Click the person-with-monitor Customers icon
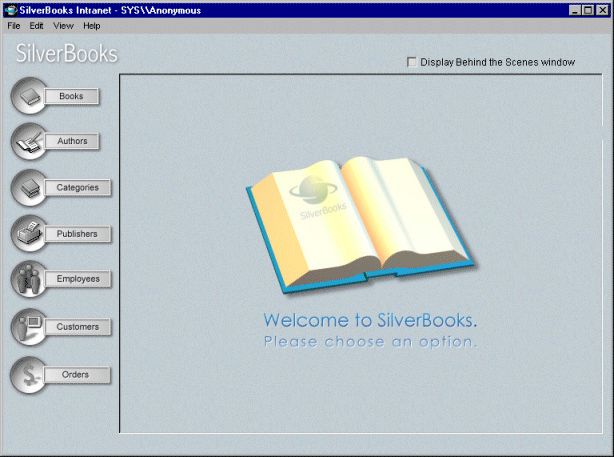The image size is (614, 457). (x=29, y=327)
